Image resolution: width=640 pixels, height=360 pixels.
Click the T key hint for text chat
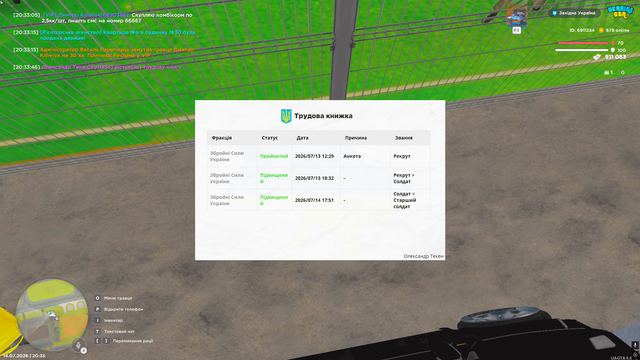[97, 331]
